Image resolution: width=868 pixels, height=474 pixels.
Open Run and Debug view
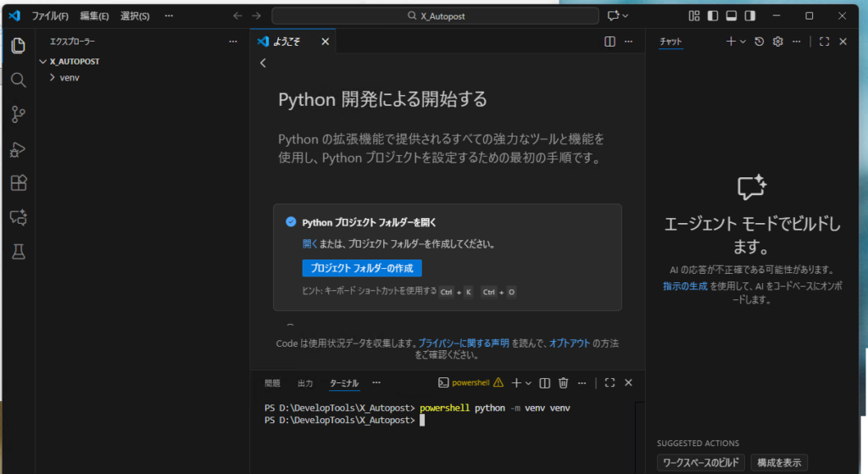tap(18, 149)
